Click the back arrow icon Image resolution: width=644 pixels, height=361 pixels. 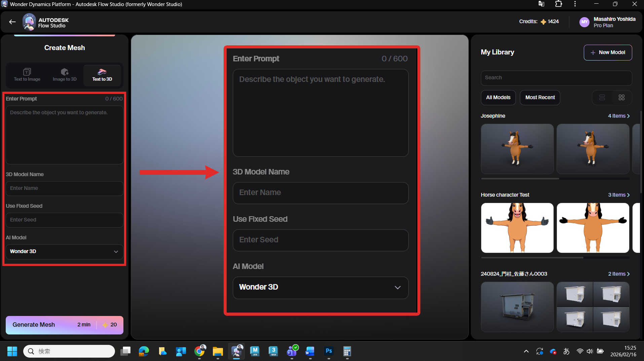tap(12, 22)
